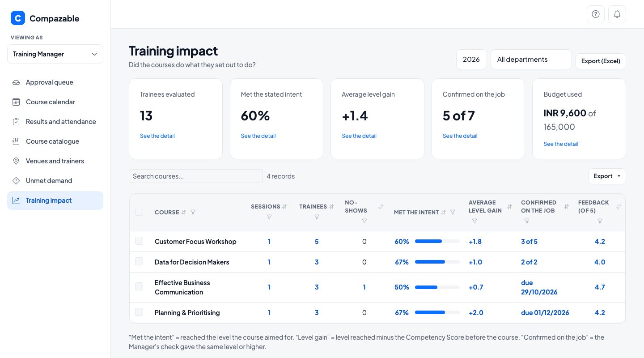Click the Results and attendance clipboard icon

[x=16, y=122]
